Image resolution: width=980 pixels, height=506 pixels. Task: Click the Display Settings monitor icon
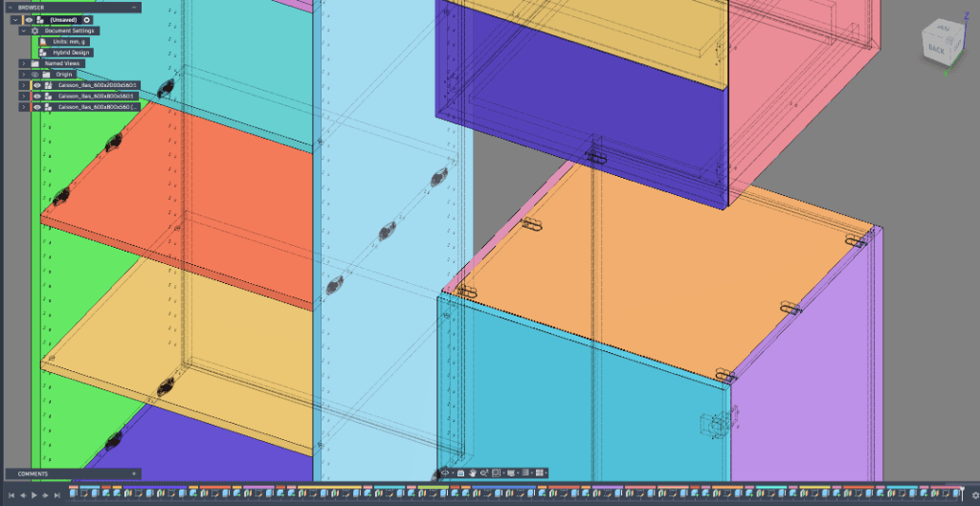[511, 473]
